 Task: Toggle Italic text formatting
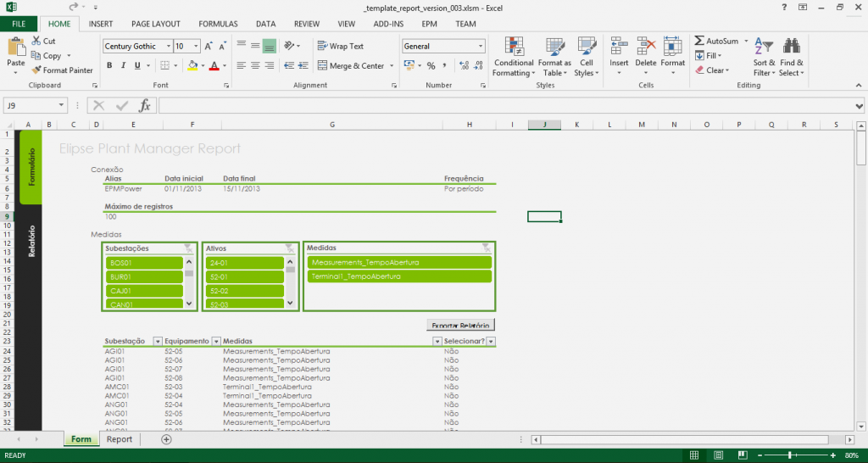[123, 66]
